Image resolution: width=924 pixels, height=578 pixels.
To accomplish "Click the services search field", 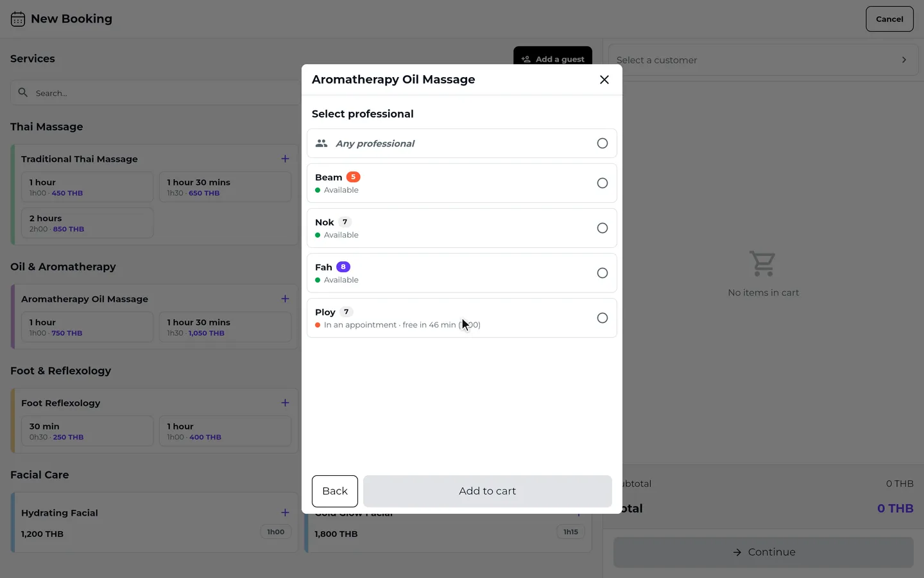I will tap(155, 93).
